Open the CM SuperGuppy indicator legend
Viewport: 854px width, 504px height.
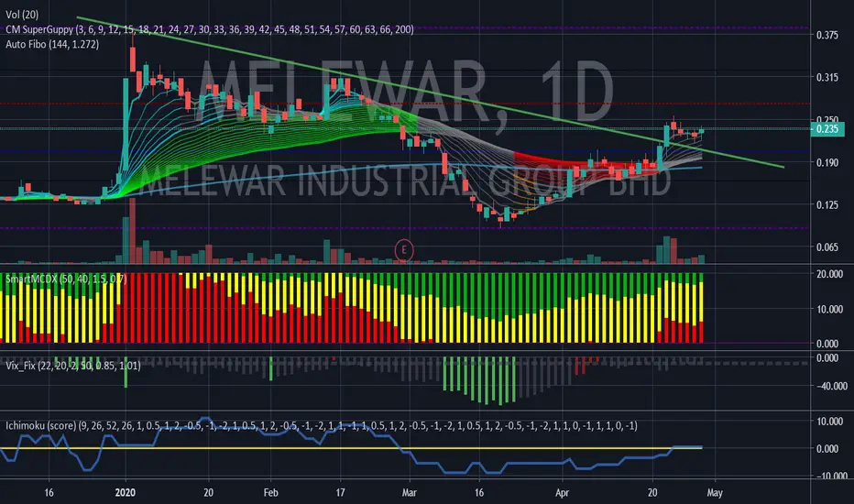coord(210,29)
